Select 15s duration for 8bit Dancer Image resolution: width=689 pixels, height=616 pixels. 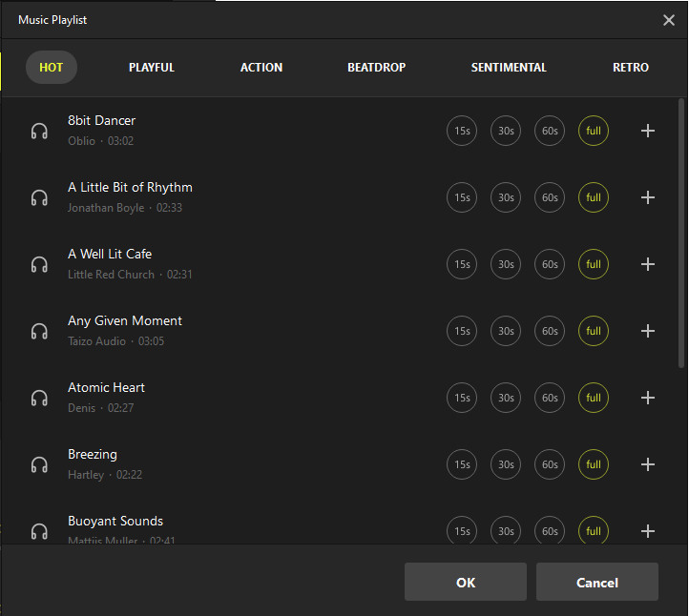pyautogui.click(x=462, y=131)
